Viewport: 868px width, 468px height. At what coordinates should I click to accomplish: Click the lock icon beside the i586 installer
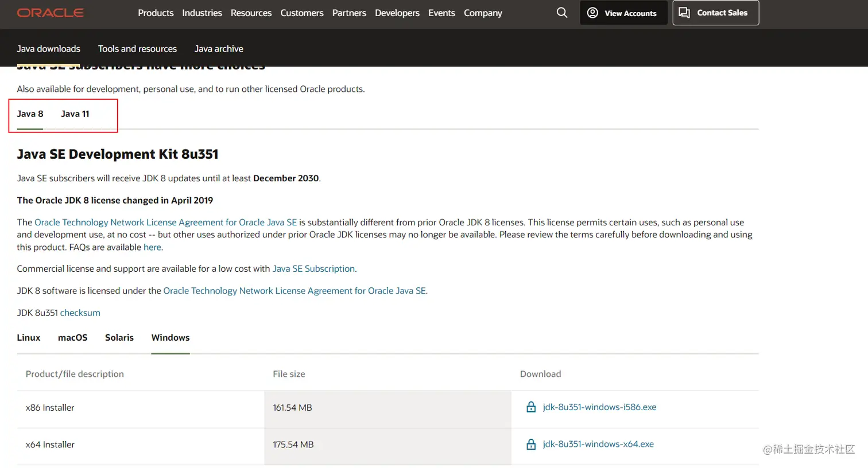pyautogui.click(x=531, y=407)
